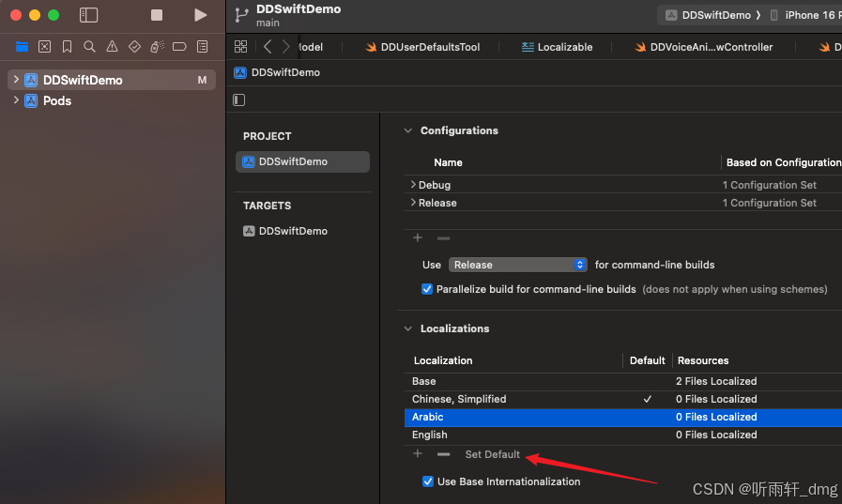Click the DDSwiftDemo project icon in breadcrumb
The image size is (842, 504).
(x=240, y=72)
